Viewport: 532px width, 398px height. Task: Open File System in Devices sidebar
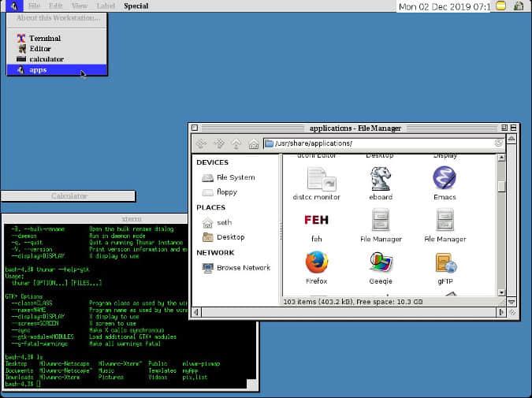tap(235, 177)
